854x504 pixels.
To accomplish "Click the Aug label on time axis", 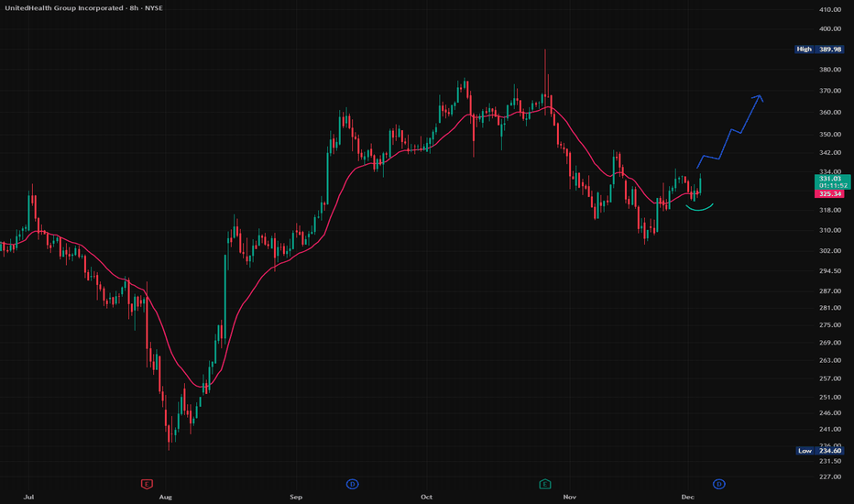I will tap(165, 496).
